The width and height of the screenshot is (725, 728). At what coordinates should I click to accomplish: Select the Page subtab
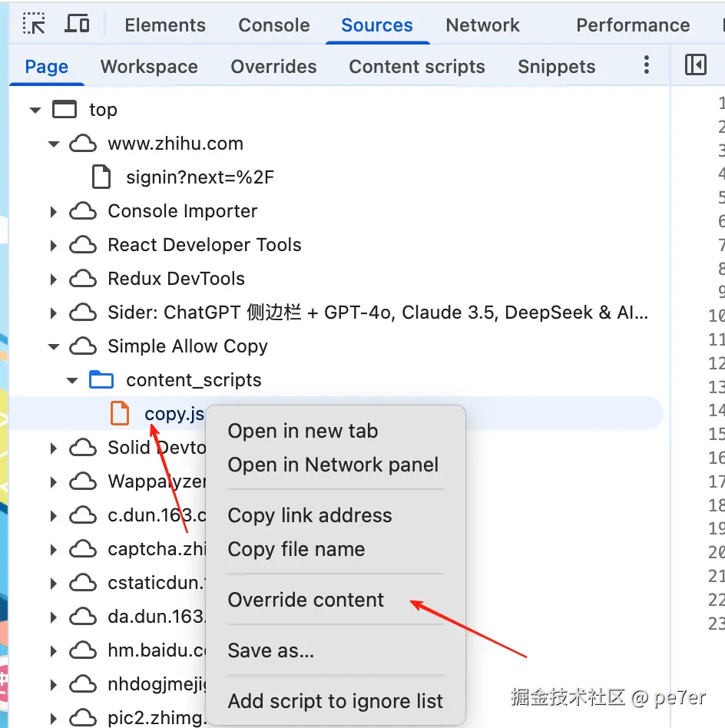[46, 66]
